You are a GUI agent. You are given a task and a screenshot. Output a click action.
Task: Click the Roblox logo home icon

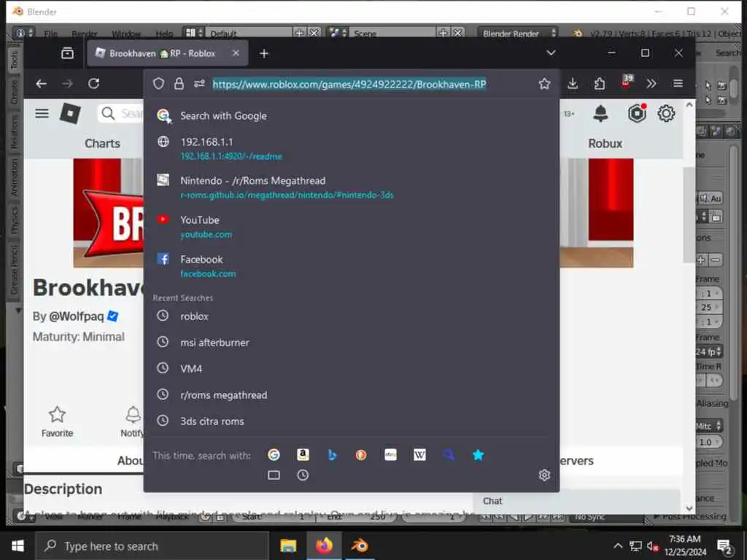pyautogui.click(x=70, y=113)
